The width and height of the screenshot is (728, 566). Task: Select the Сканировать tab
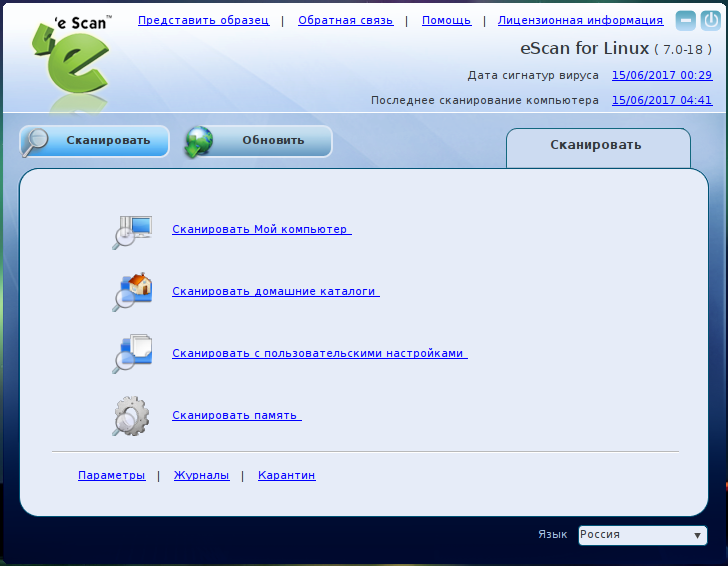click(598, 148)
